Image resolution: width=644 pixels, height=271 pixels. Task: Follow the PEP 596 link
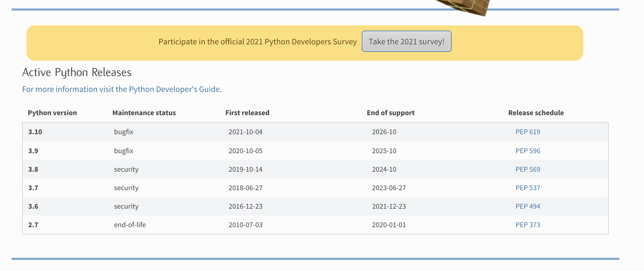(x=528, y=151)
